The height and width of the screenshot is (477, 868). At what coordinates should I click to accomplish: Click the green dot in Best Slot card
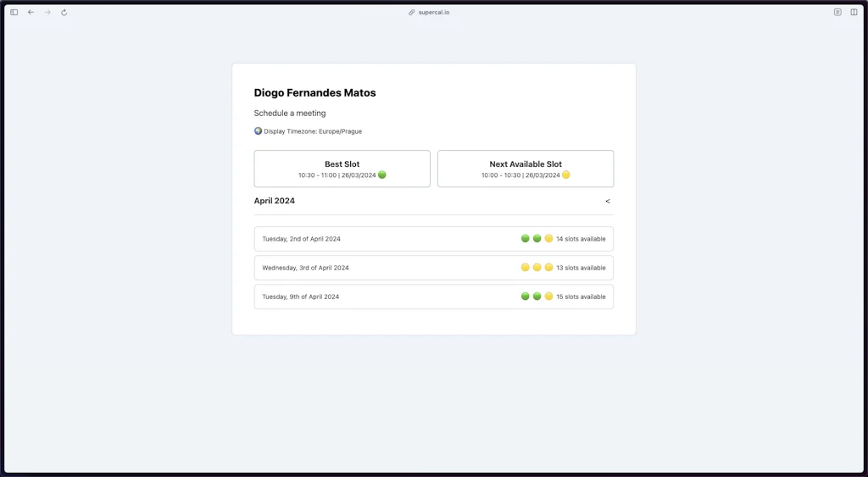382,175
